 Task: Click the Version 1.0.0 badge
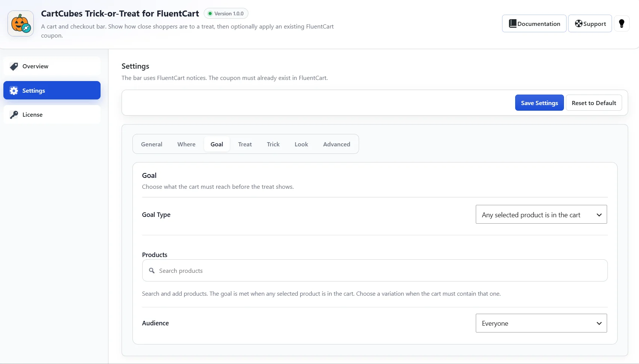pos(226,14)
